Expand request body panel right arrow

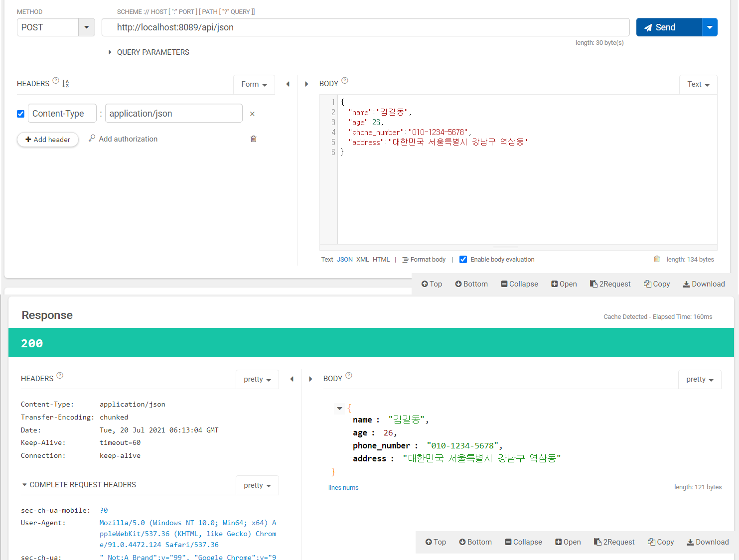point(306,84)
